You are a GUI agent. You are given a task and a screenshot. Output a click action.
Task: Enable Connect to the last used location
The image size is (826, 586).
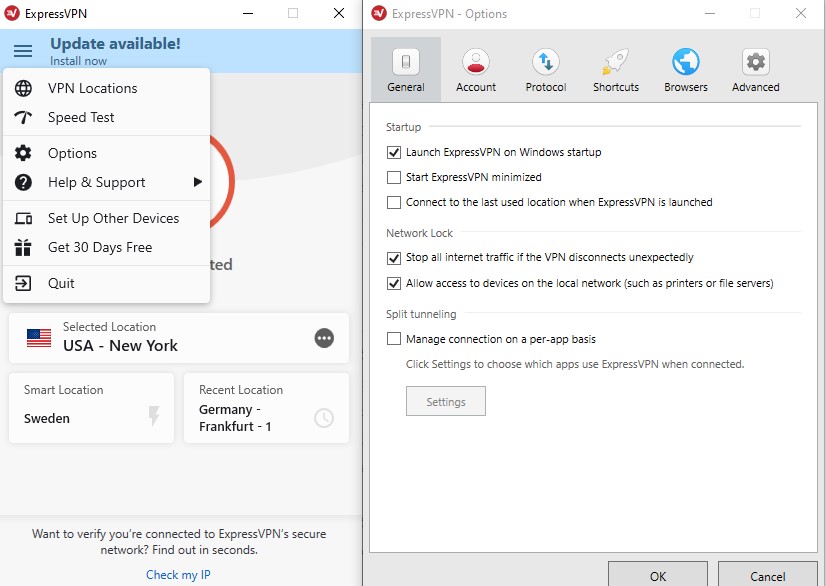[394, 202]
